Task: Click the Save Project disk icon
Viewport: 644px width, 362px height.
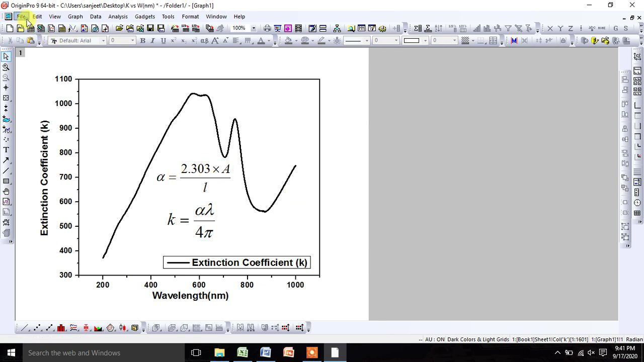Action: click(x=150, y=28)
